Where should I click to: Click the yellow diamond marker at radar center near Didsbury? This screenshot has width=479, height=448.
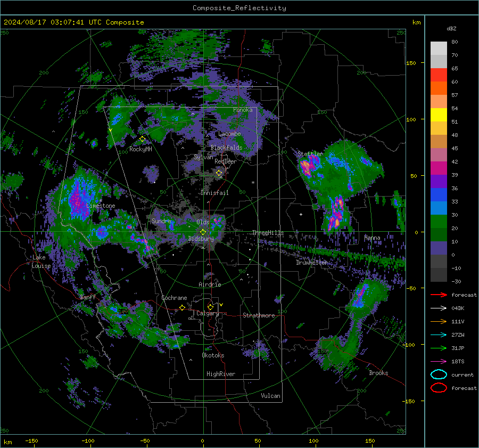(x=203, y=232)
